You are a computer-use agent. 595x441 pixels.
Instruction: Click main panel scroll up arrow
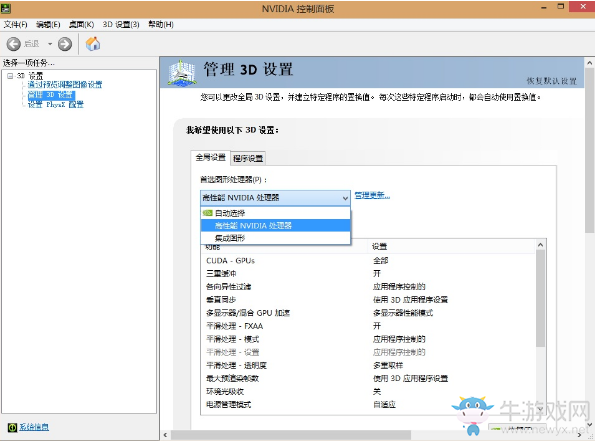coord(589,63)
